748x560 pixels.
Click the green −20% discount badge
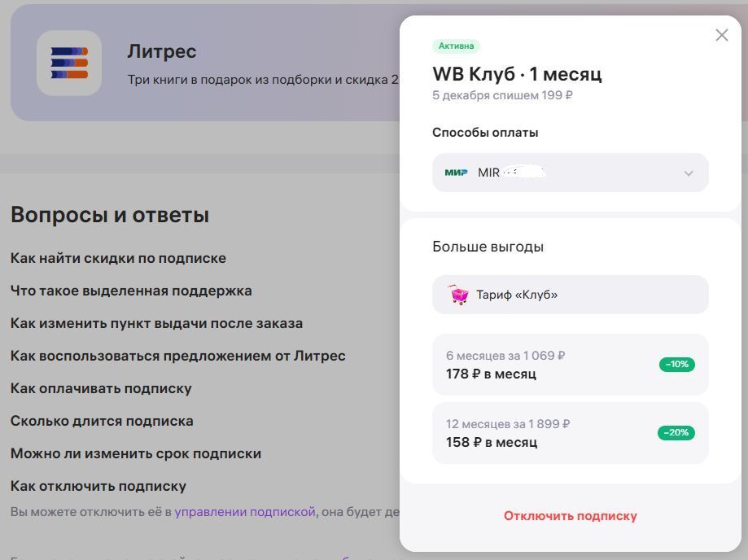(x=676, y=433)
